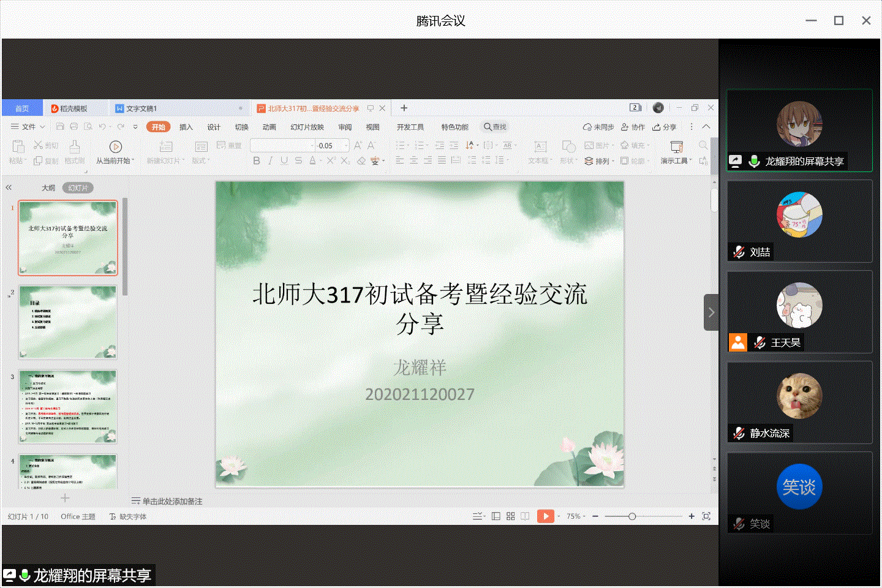Click the 从当前开始 slideshow play icon
Screen dimensions: 882x588
click(x=115, y=147)
